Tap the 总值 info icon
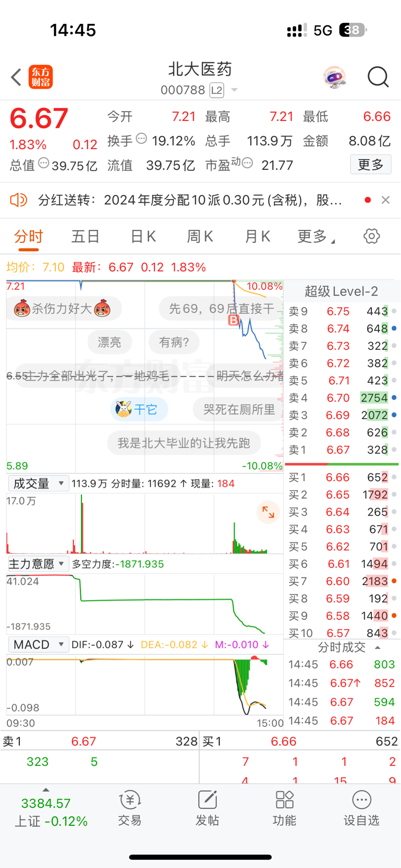This screenshot has width=401, height=868. tap(44, 163)
